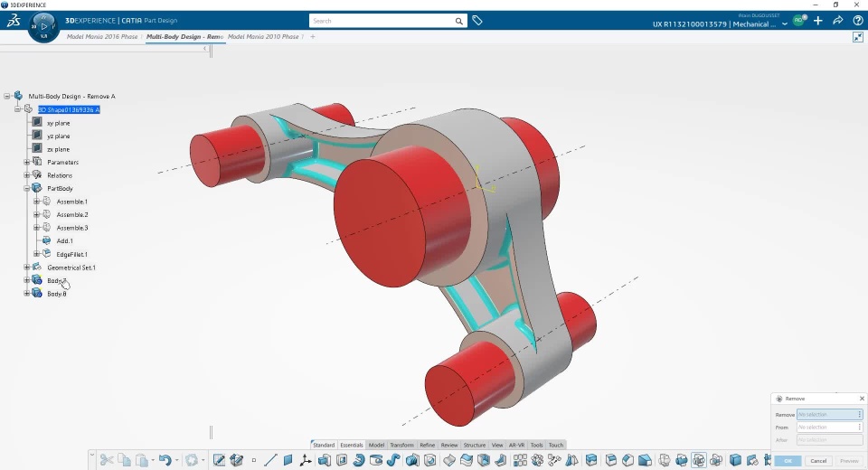Open the role dropdown next to Mechanical
Screen dimensions: 868x470
(x=785, y=24)
